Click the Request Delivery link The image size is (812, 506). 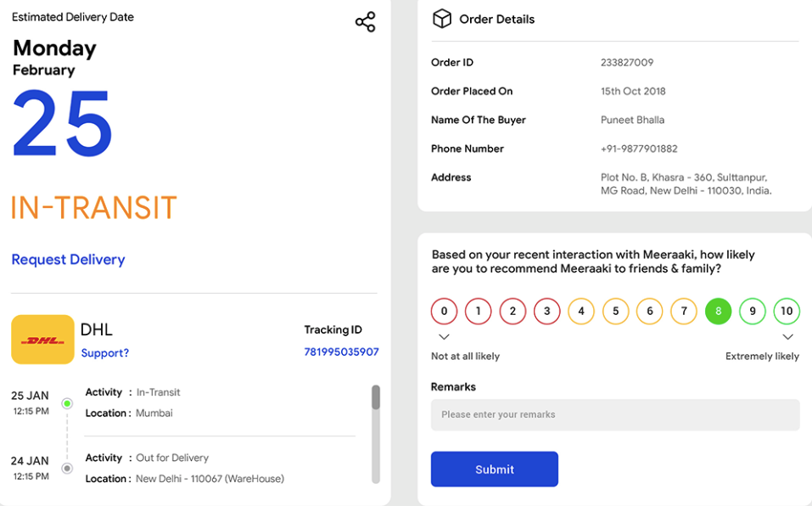69,260
